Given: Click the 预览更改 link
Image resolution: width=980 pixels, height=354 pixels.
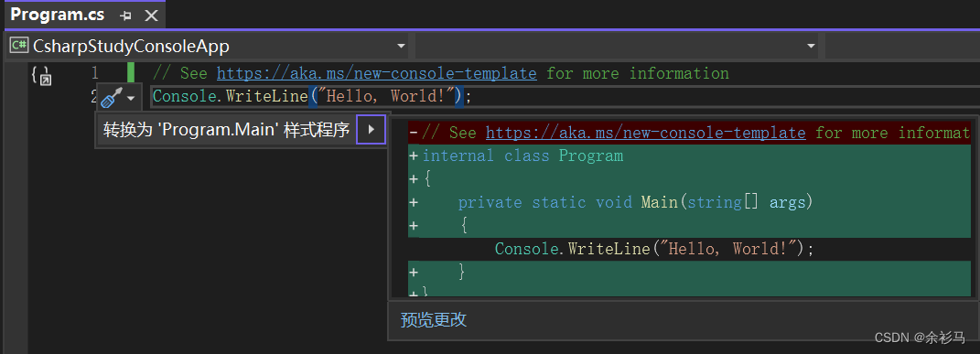Looking at the screenshot, I should point(433,320).
